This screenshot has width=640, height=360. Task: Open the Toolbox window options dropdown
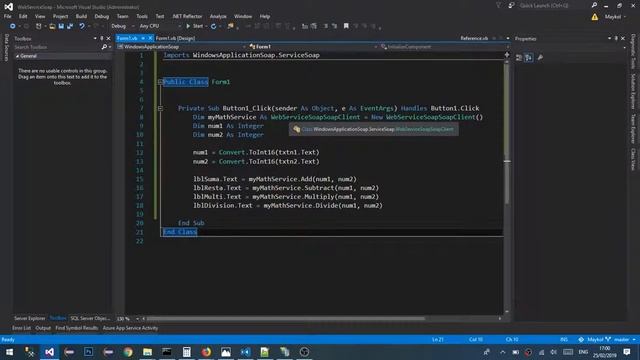pos(95,38)
